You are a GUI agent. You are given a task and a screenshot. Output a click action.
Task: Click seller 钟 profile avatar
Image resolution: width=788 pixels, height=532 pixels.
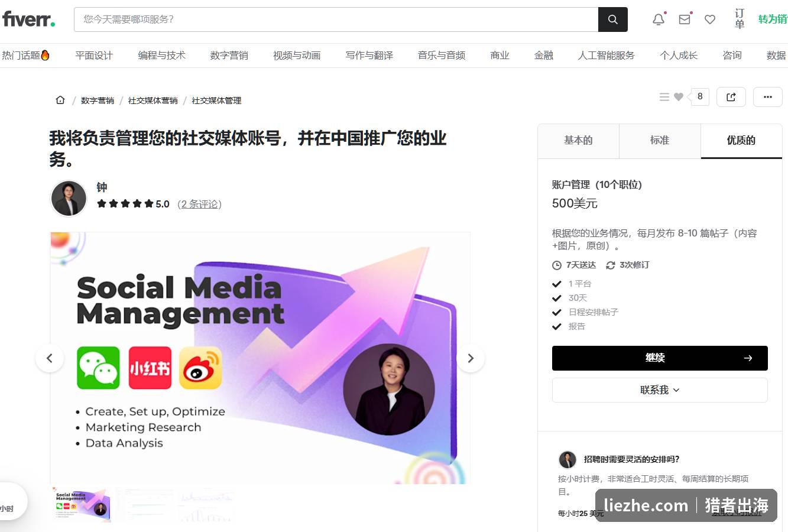69,198
